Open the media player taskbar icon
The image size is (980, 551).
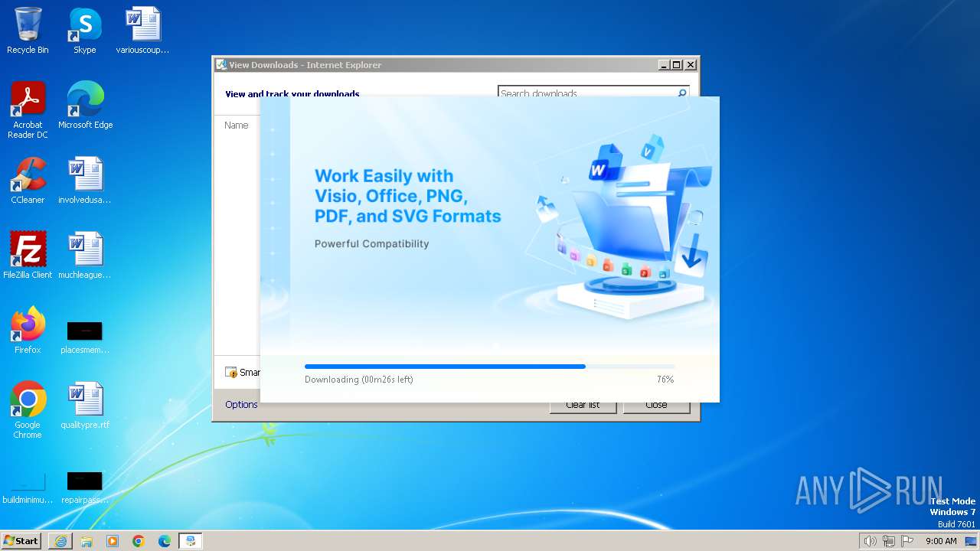(x=113, y=541)
